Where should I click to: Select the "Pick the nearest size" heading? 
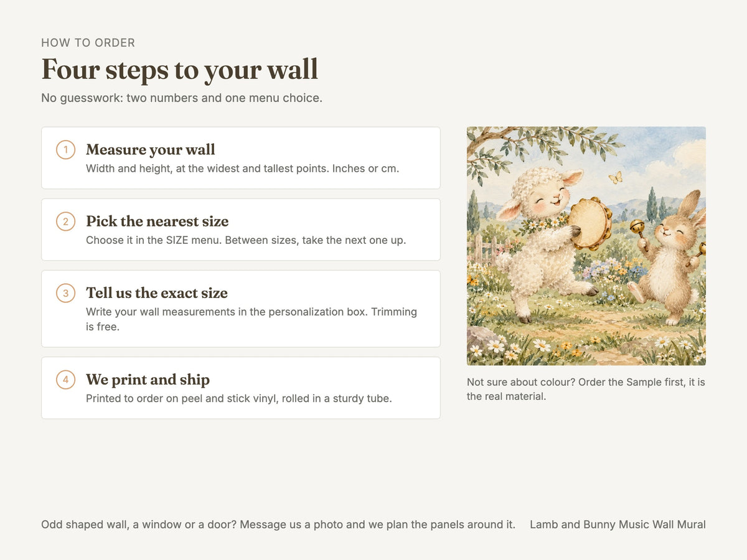click(157, 222)
